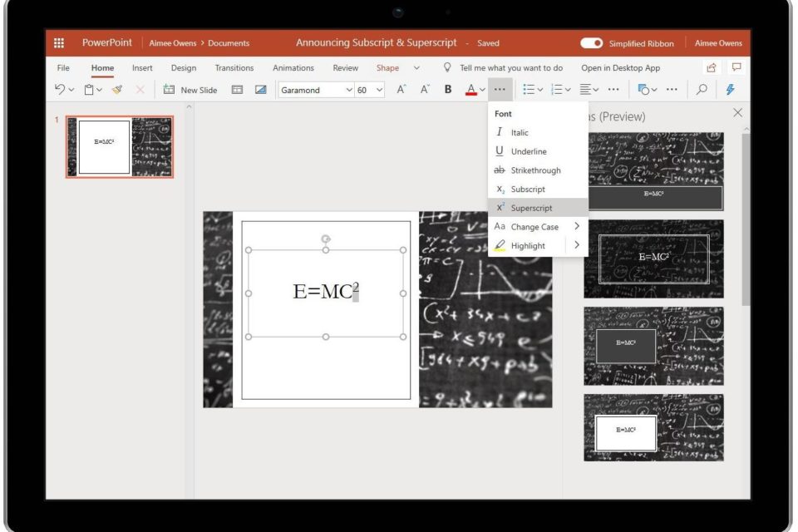Toggle the Simplified Ribbon switch
This screenshot has width=798, height=532.
591,43
